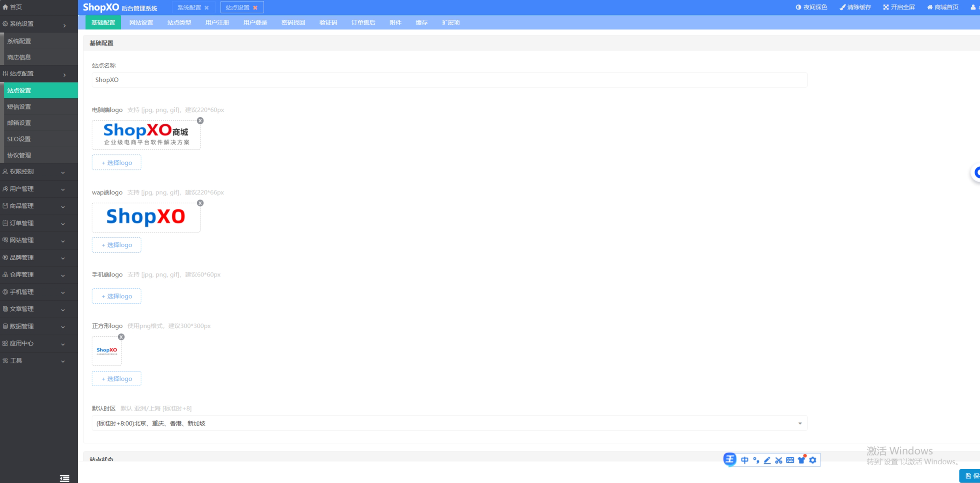
Task: Expand the 用户管理 sidebar menu
Action: pos(39,189)
